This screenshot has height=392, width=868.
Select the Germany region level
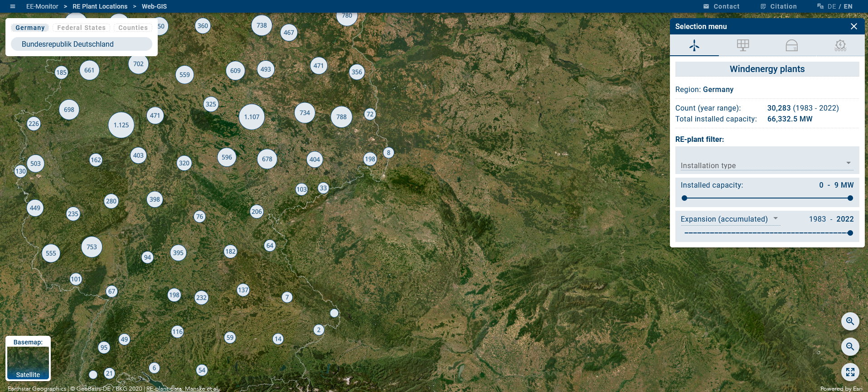(x=30, y=28)
